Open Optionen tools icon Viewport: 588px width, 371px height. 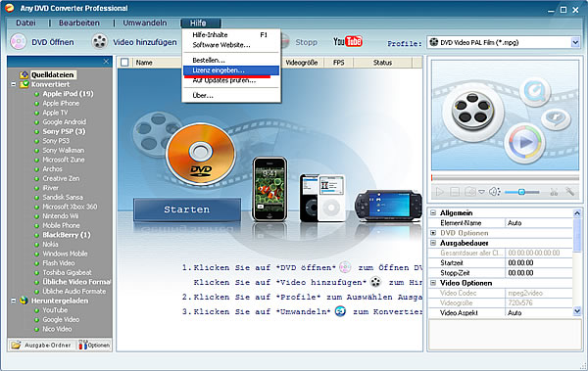(82, 345)
